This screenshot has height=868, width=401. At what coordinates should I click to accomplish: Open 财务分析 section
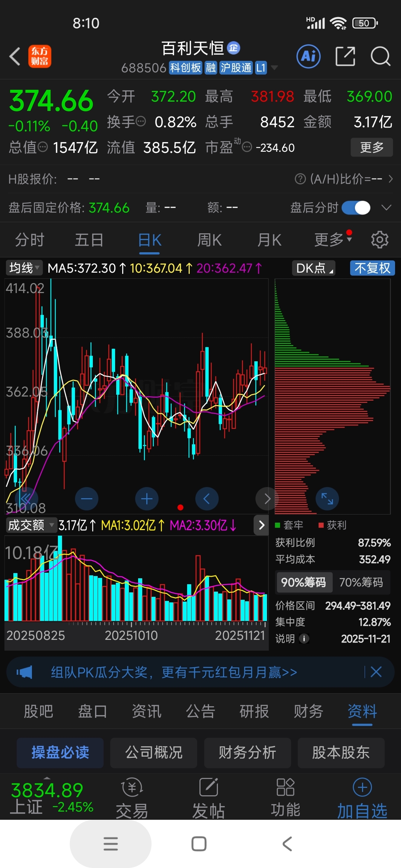(x=247, y=753)
